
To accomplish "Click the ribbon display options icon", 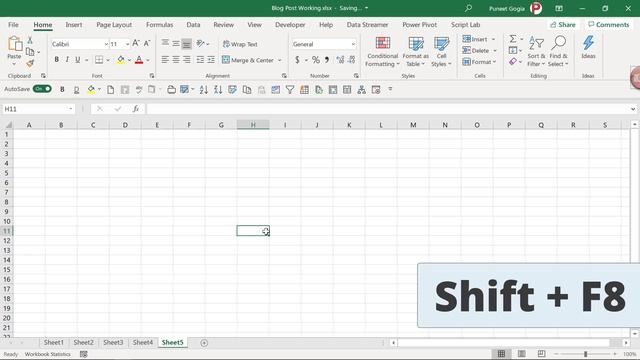I will tap(559, 8).
